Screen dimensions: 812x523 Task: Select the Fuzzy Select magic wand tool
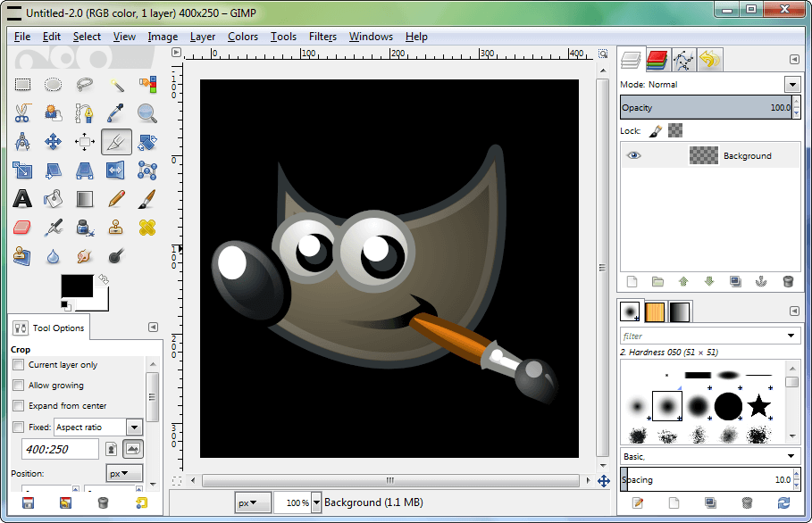point(116,84)
